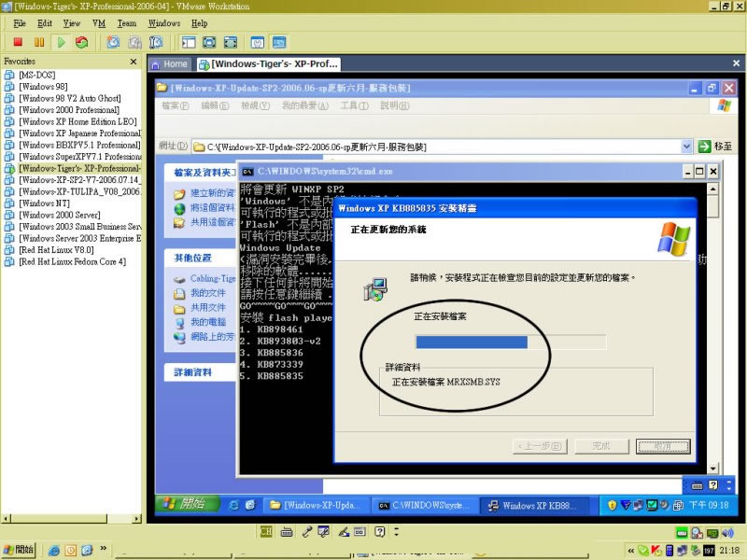
Task: Expand hidden host tray icons chevron
Action: click(x=631, y=551)
